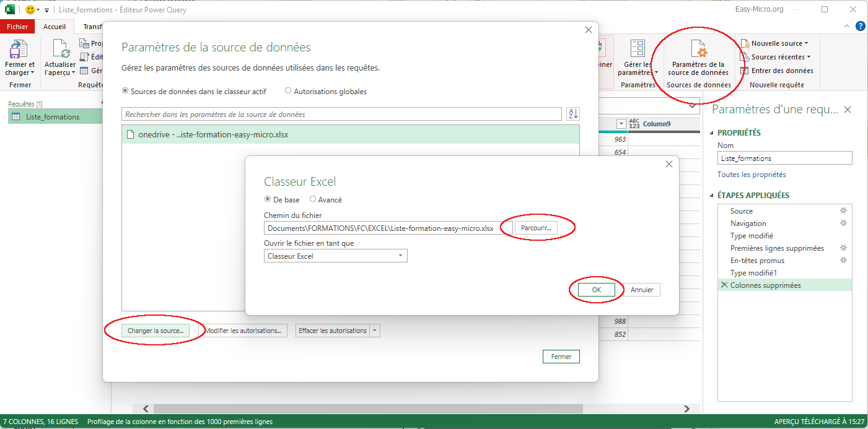This screenshot has width=868, height=429.
Task: Open the Nouvelle source dropdown
Action: 779,43
